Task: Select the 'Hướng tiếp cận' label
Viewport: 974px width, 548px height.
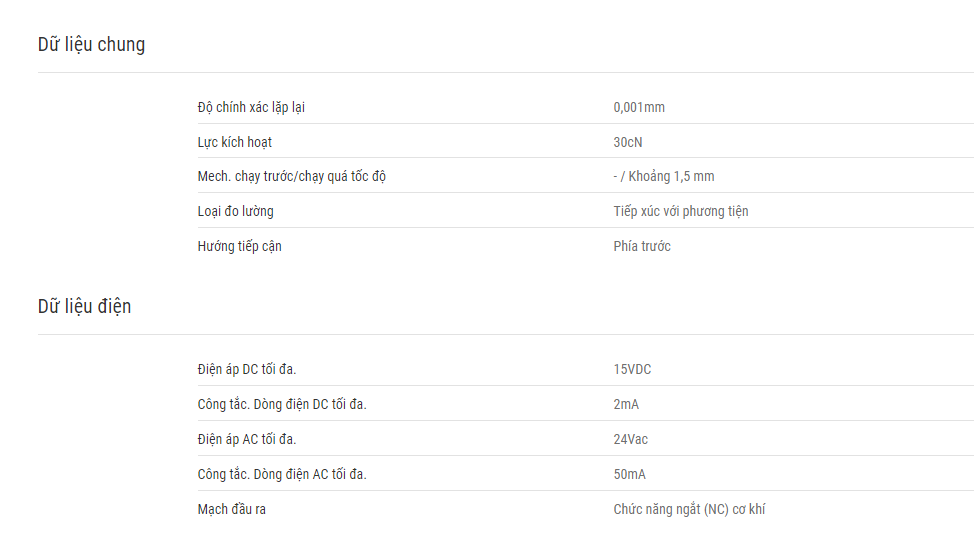Action: point(240,246)
